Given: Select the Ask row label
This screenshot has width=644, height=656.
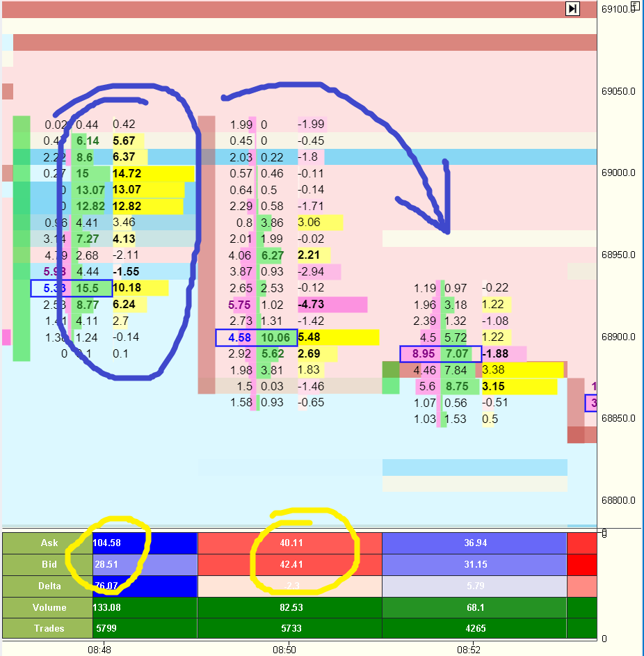Looking at the screenshot, I should (49, 543).
